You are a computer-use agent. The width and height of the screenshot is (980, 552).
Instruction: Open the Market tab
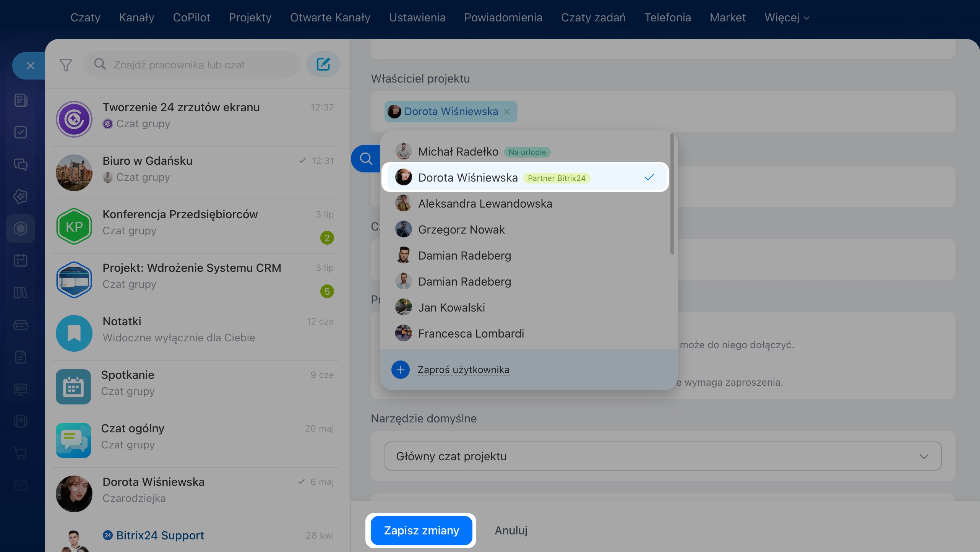728,18
